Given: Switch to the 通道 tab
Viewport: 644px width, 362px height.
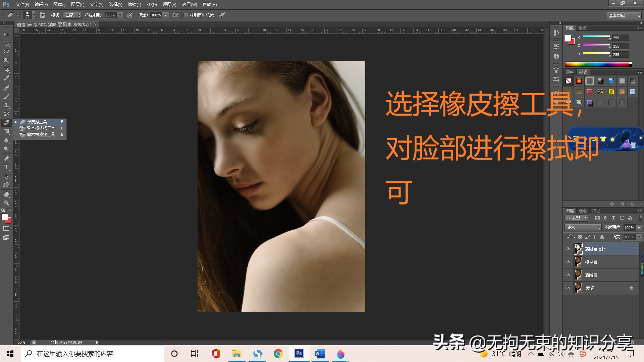Looking at the screenshot, I should (x=583, y=210).
